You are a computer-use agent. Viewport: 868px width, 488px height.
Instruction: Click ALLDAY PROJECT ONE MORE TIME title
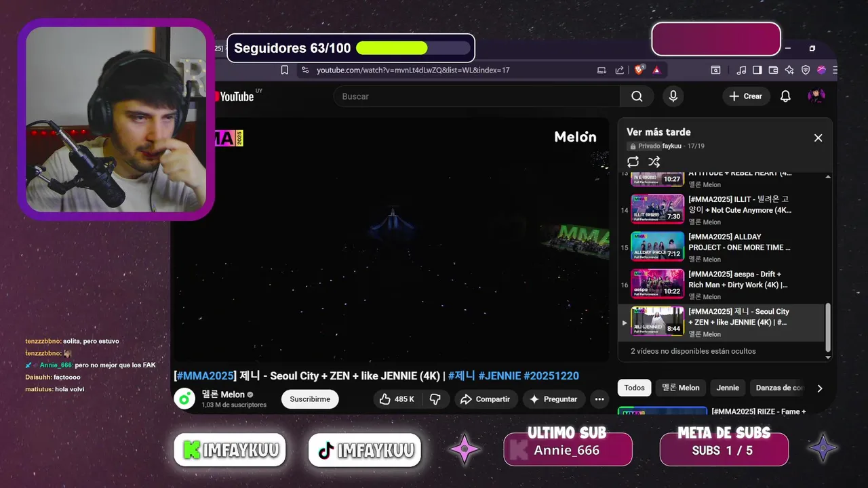[x=740, y=242]
